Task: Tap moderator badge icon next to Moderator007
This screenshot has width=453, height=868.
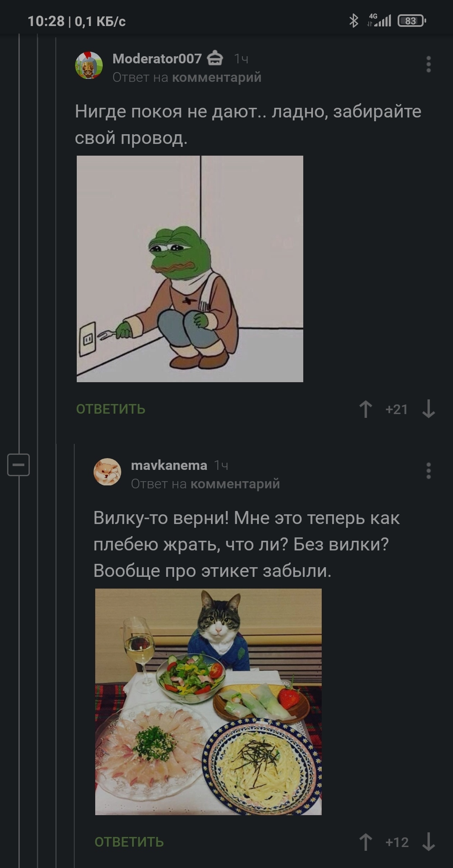Action: 216,58
